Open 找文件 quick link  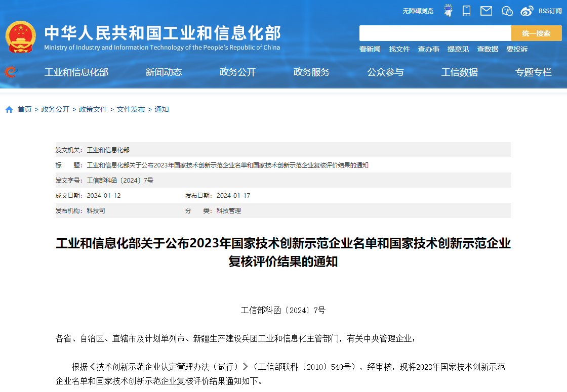[x=399, y=49]
